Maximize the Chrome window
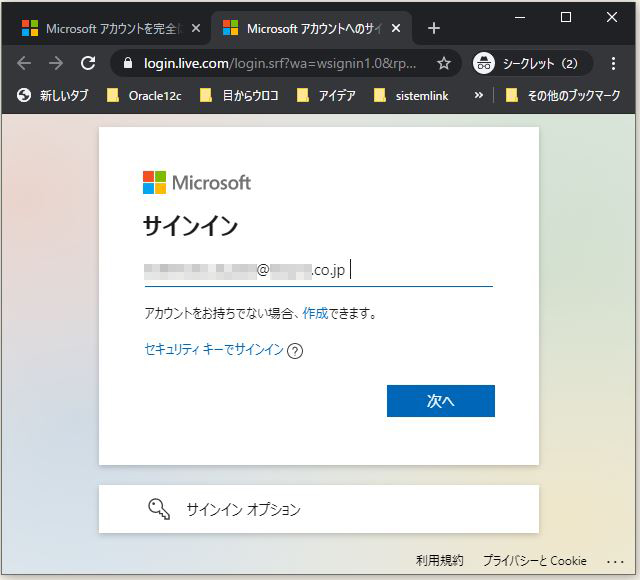640x580 pixels. point(566,17)
